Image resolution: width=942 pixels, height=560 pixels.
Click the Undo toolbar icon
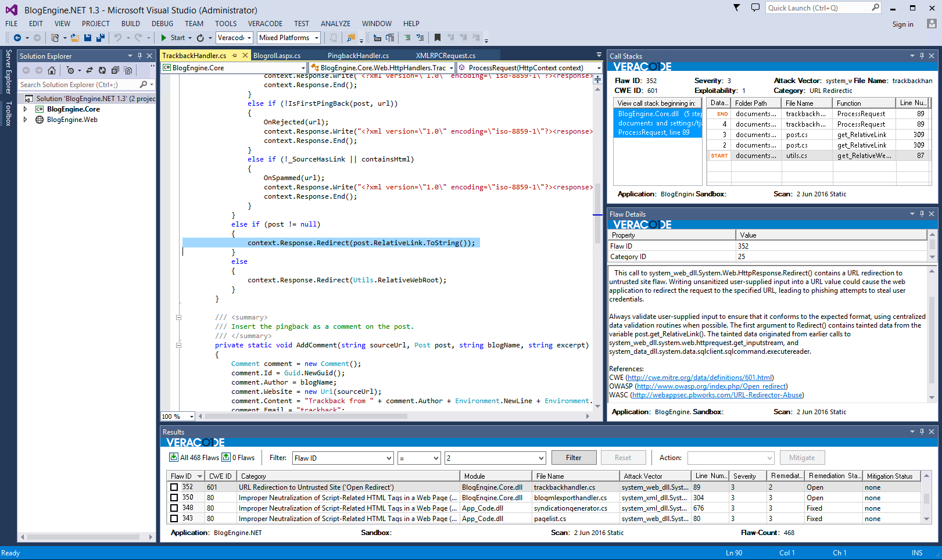pos(118,38)
